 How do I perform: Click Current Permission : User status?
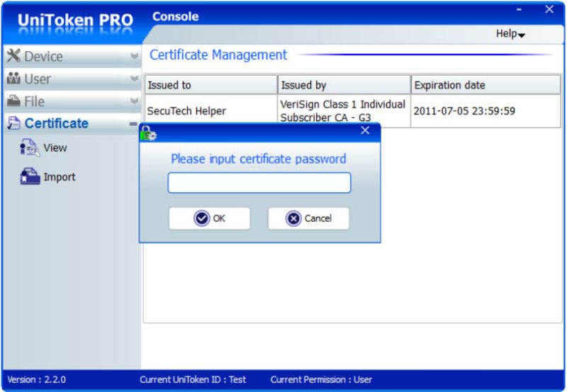coord(321,379)
